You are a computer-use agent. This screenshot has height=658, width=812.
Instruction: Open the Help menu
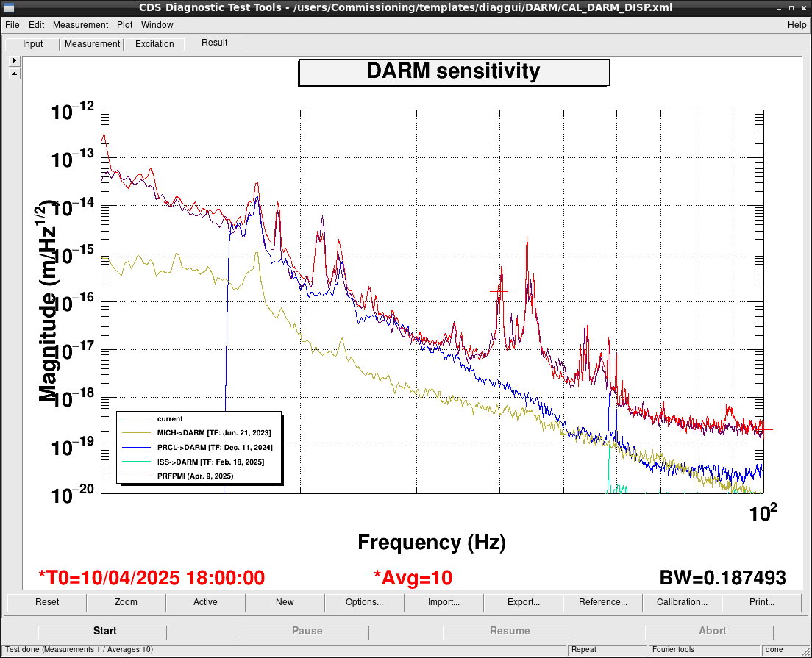click(797, 25)
